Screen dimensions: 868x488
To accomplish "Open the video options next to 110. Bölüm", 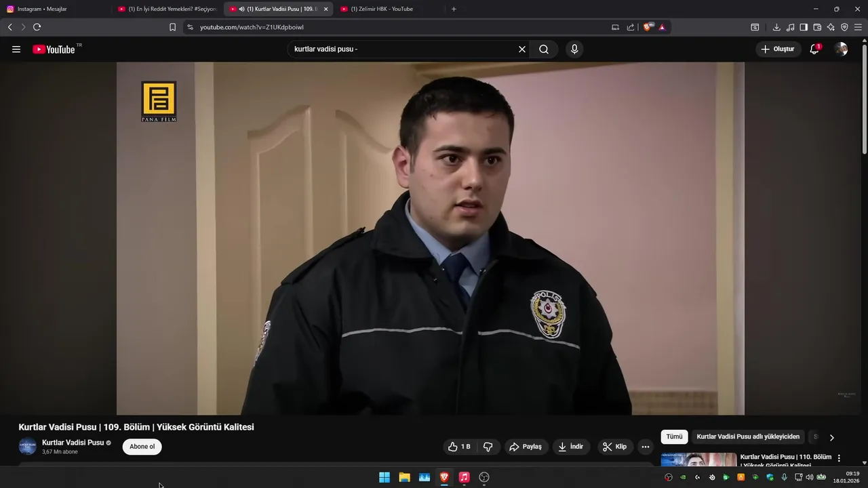I will point(839,458).
